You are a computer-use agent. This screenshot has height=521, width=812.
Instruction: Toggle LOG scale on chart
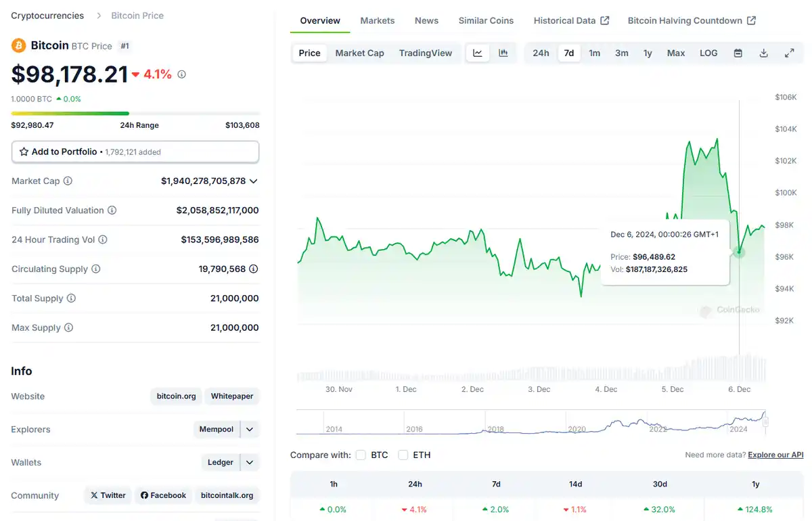[708, 53]
